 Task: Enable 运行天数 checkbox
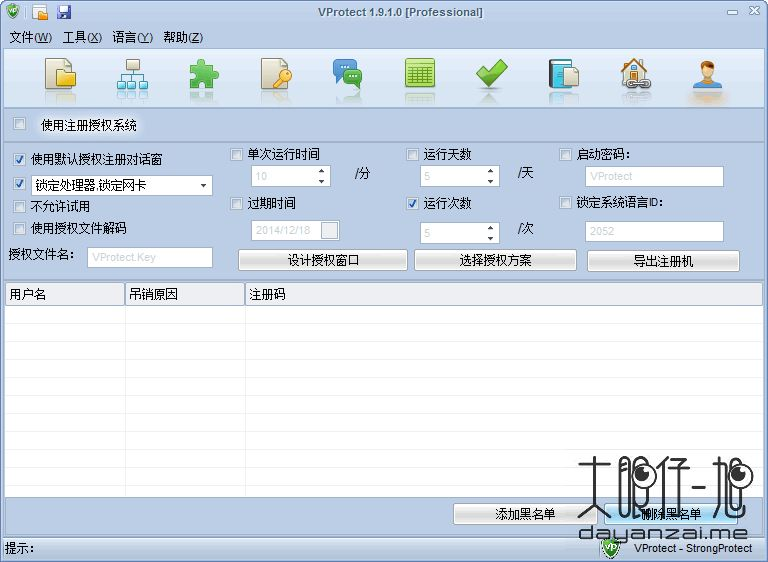[412, 155]
